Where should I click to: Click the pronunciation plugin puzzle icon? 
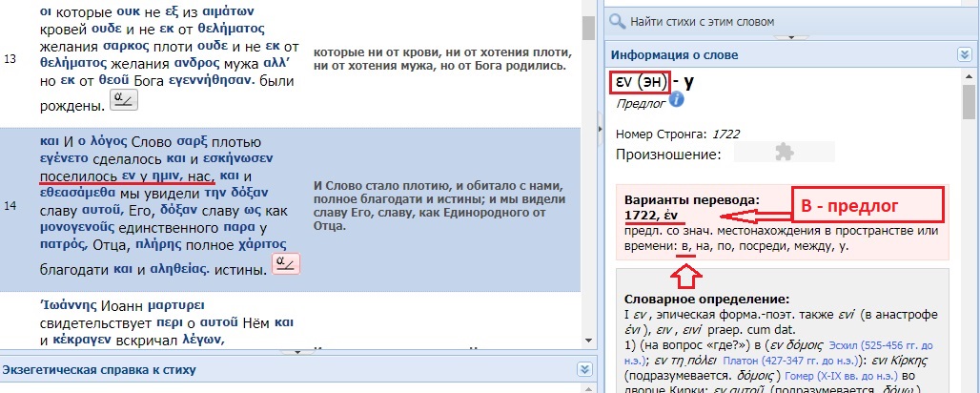click(x=784, y=153)
